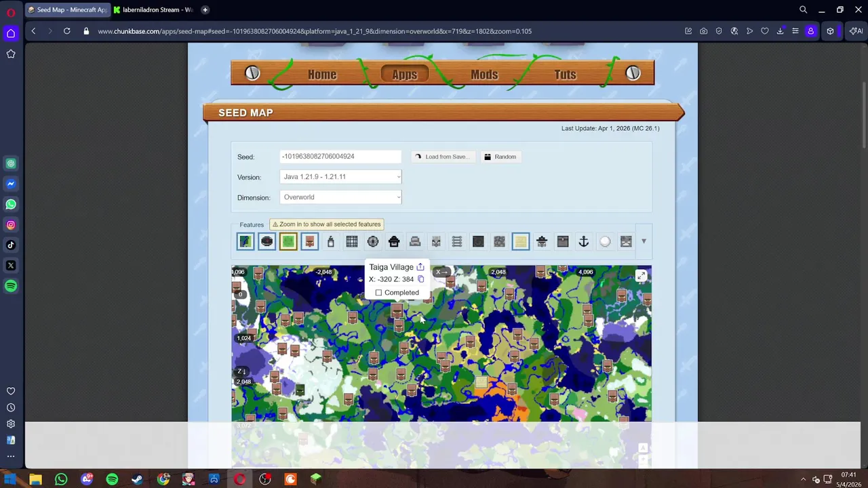Viewport: 868px width, 488px height.
Task: Open Spotify in Opera sidebar
Action: (x=11, y=286)
